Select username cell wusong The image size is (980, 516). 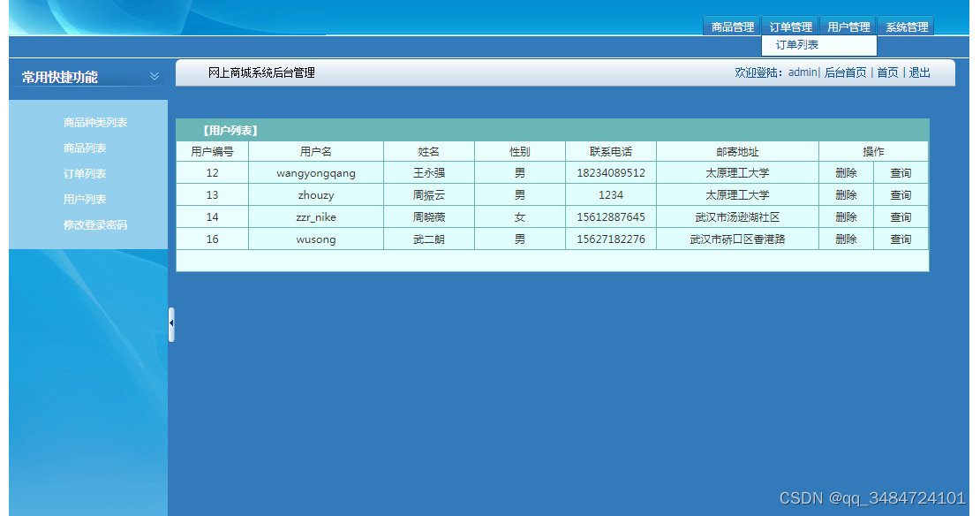tap(315, 239)
